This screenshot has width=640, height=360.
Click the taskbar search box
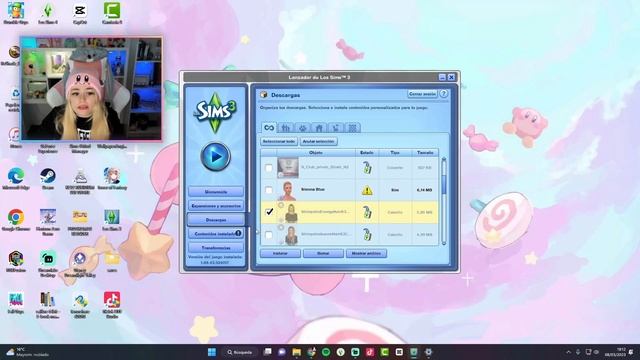pos(240,352)
